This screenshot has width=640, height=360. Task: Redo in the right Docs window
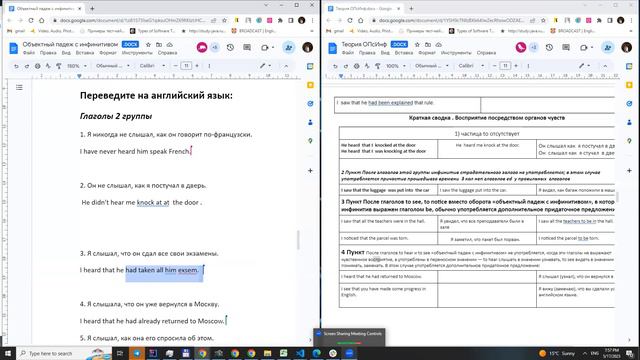pos(346,66)
